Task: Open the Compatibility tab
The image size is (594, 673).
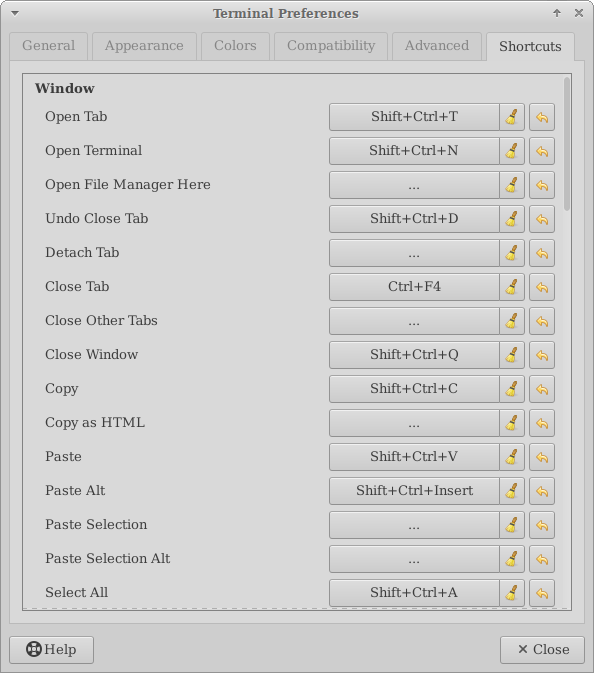Action: (331, 46)
